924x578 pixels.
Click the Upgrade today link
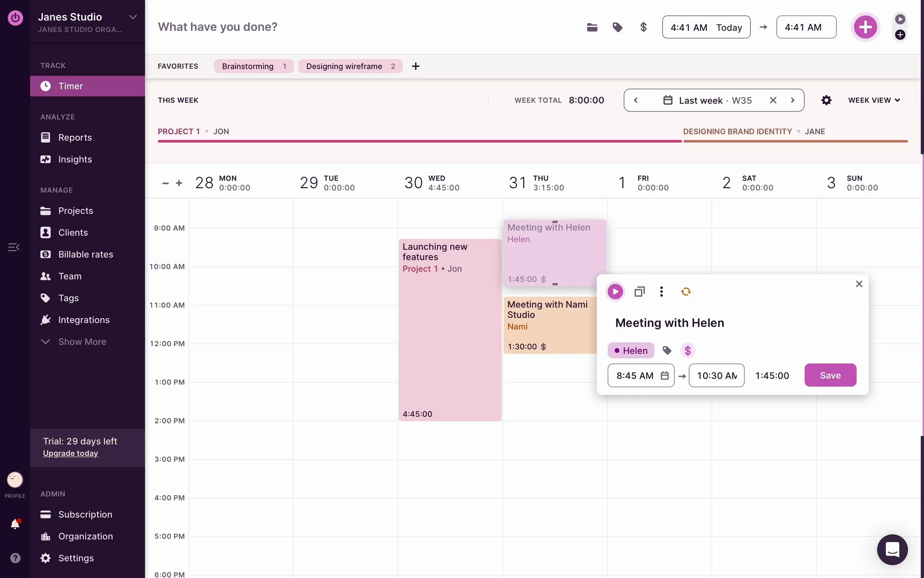tap(70, 453)
